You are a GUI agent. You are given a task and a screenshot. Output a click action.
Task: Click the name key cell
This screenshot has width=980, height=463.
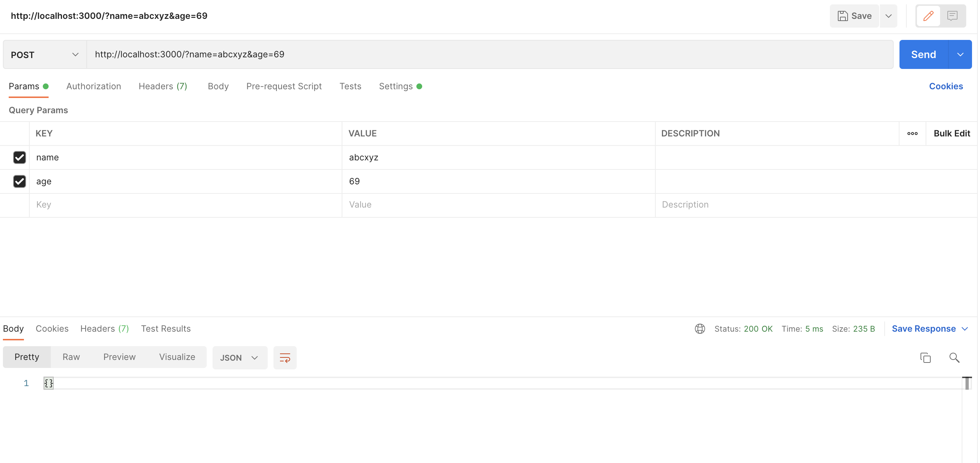pos(186,157)
